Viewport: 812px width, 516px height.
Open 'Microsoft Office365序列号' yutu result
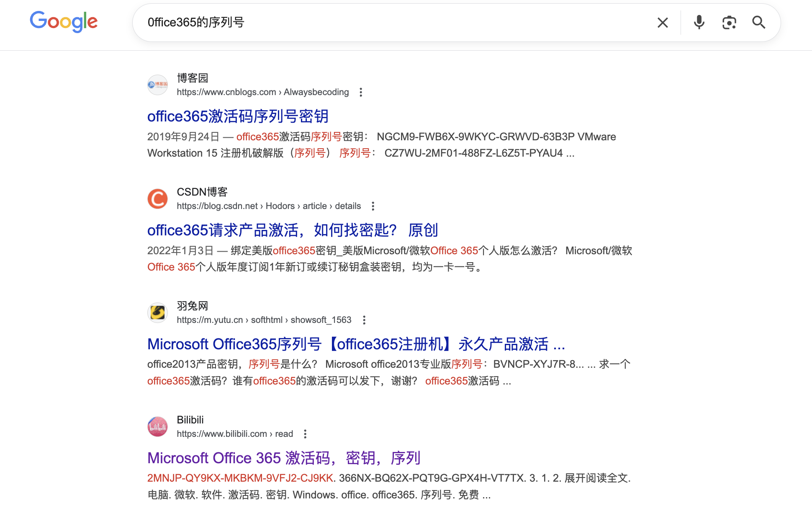tap(356, 344)
